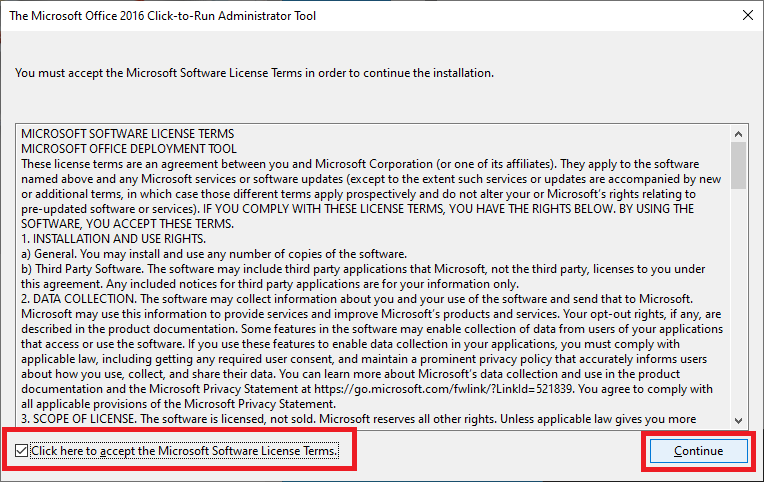
Task: Close the Click-to-Run Administrator Tool dialog
Action: [747, 16]
